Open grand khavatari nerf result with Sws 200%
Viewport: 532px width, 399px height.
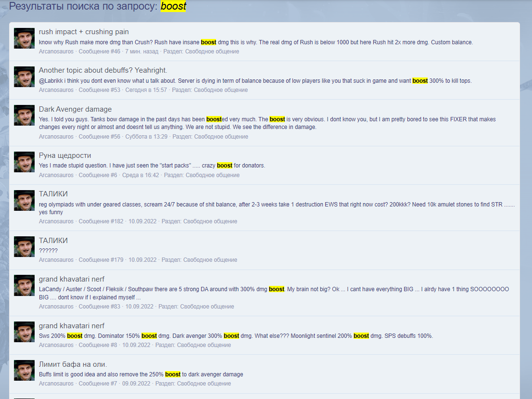point(72,326)
